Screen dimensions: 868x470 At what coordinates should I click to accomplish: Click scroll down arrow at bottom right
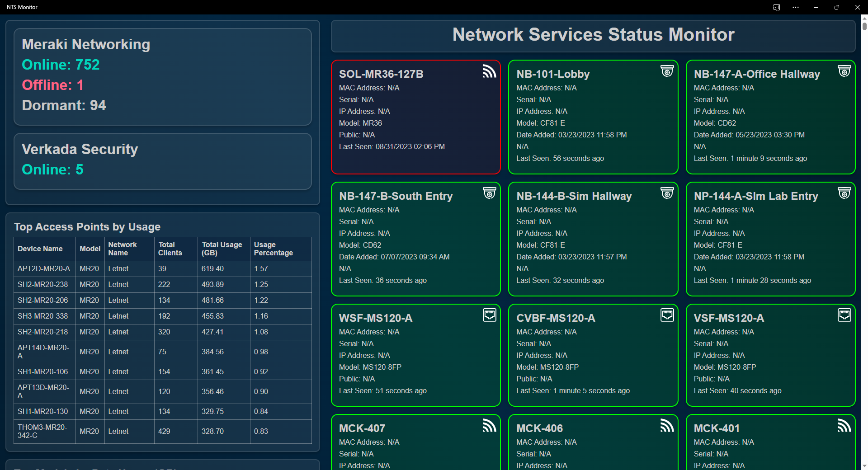click(864, 465)
